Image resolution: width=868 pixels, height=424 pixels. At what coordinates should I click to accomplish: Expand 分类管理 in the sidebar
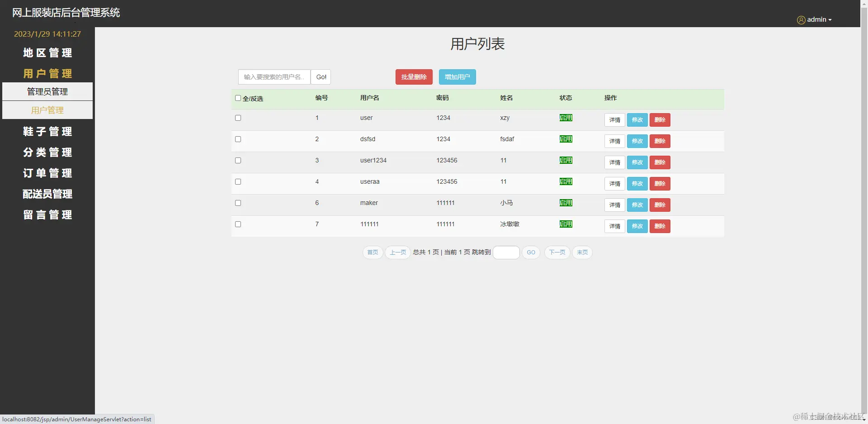(x=47, y=152)
